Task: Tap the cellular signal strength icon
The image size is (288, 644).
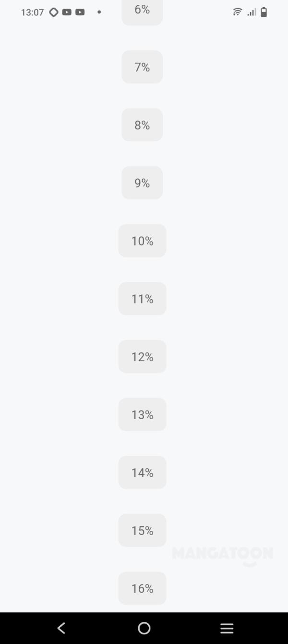Action: tap(252, 12)
